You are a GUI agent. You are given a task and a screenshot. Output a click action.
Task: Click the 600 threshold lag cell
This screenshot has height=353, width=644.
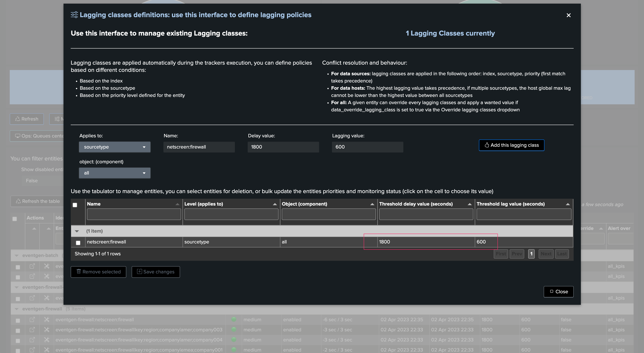(524, 242)
